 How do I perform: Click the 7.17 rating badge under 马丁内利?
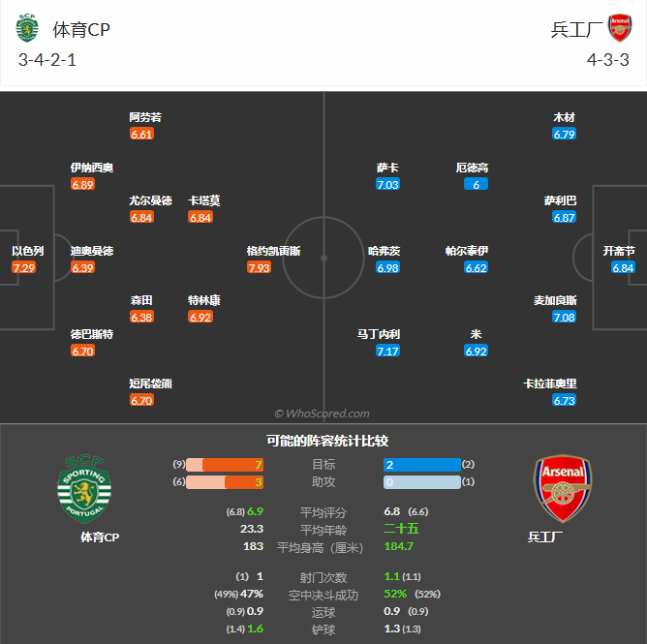click(x=387, y=351)
